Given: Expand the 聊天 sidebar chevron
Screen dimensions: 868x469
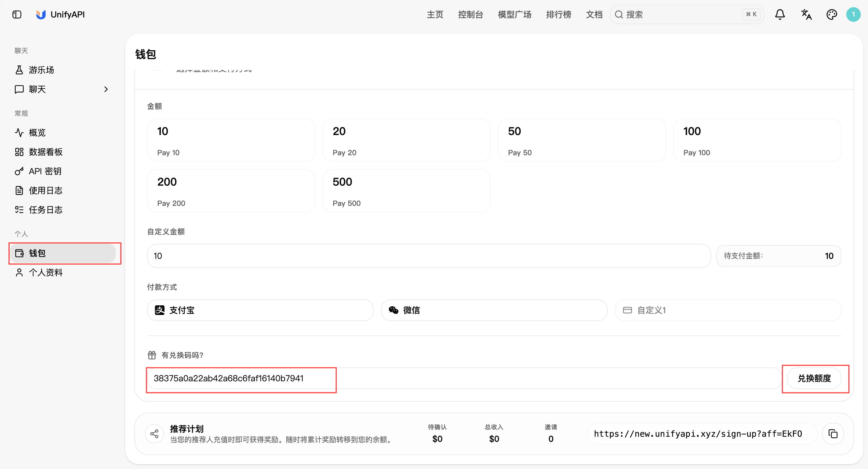Looking at the screenshot, I should click(x=106, y=89).
